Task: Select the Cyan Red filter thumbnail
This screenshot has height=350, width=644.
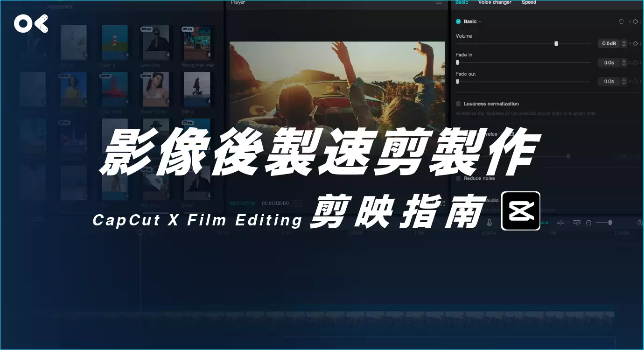Action: tap(114, 89)
